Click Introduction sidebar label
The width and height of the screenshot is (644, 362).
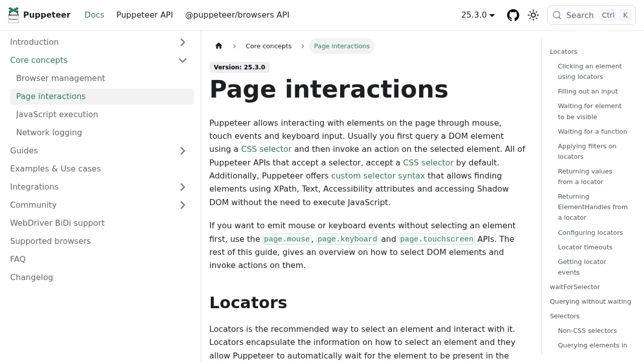pyautogui.click(x=34, y=42)
